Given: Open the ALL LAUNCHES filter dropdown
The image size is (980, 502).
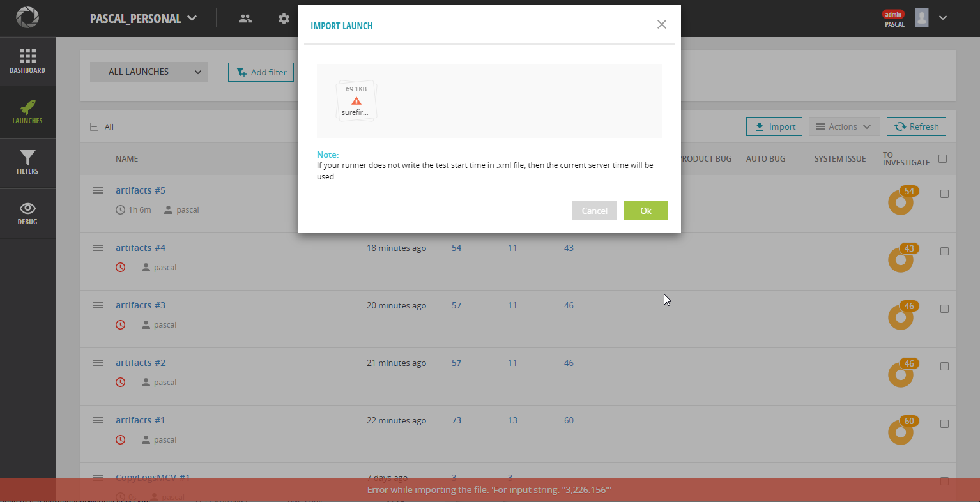Looking at the screenshot, I should (x=198, y=72).
